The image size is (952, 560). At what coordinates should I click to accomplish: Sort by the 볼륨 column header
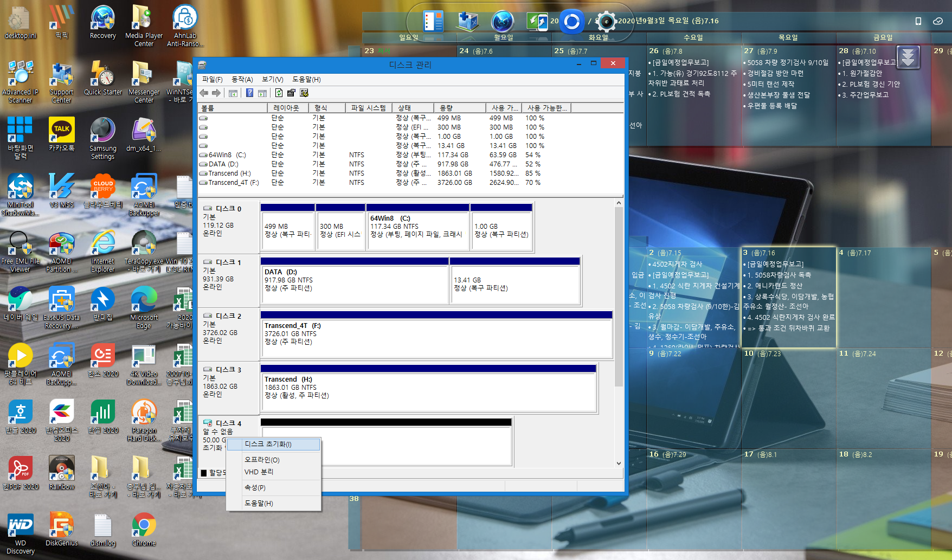[x=233, y=108]
